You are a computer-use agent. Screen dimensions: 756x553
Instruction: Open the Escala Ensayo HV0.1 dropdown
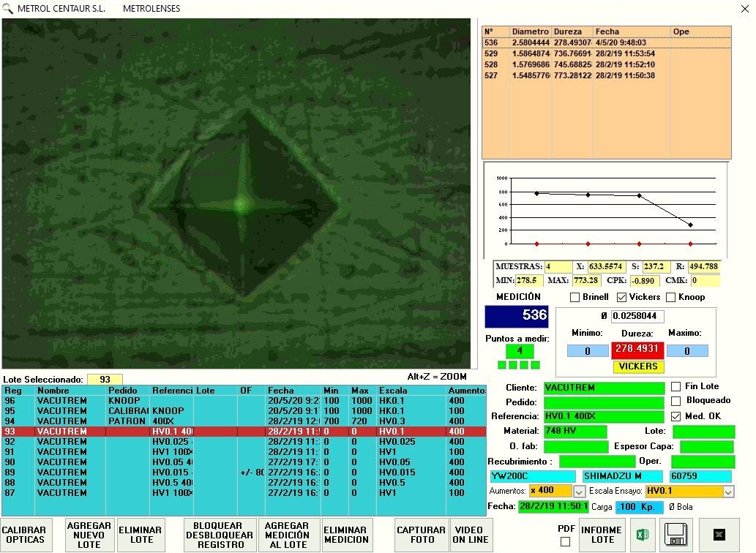728,492
